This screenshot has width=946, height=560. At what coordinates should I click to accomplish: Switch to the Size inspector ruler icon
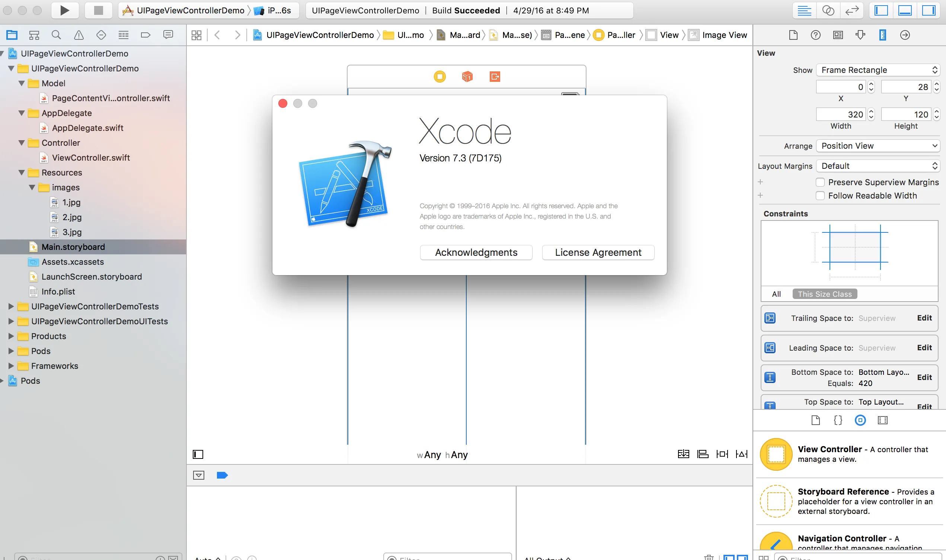coord(883,35)
